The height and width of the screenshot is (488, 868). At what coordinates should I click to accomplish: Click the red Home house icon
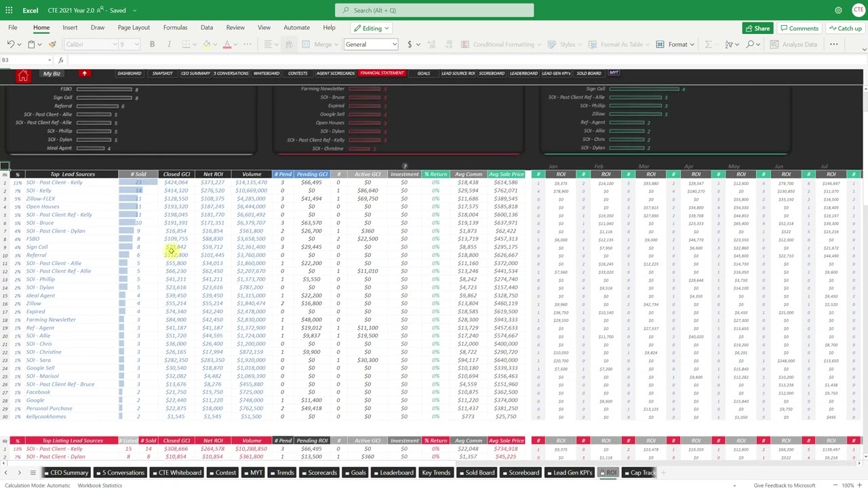(23, 77)
